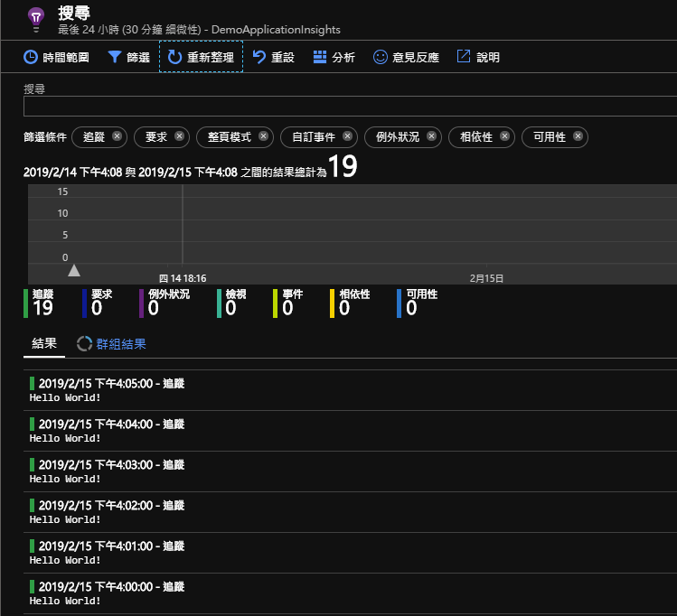
Task: Click the green 追蹤 legend color bar
Action: coord(25,303)
